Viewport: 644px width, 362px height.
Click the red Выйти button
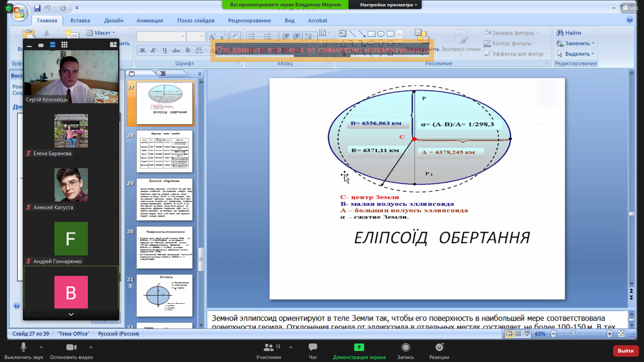click(625, 351)
